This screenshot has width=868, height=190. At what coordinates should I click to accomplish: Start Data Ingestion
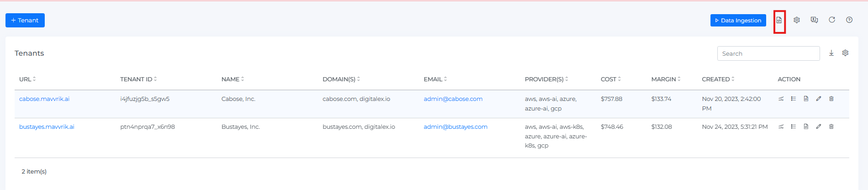point(738,21)
